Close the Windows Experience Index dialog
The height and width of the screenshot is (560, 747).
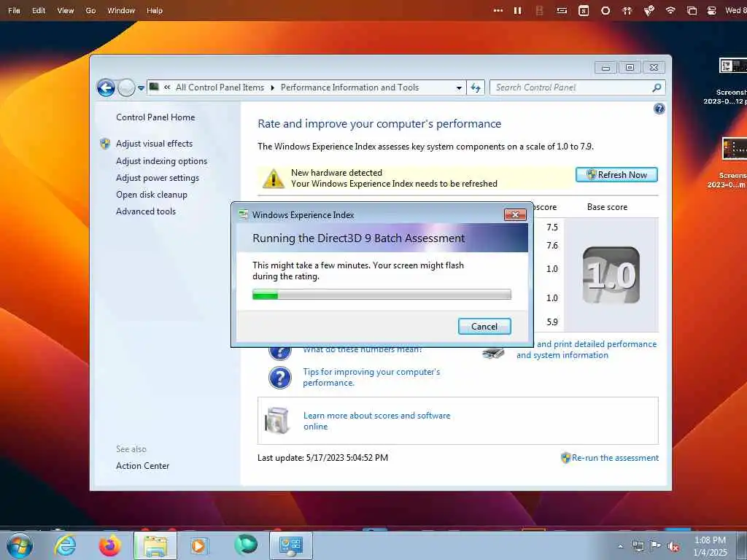click(515, 215)
